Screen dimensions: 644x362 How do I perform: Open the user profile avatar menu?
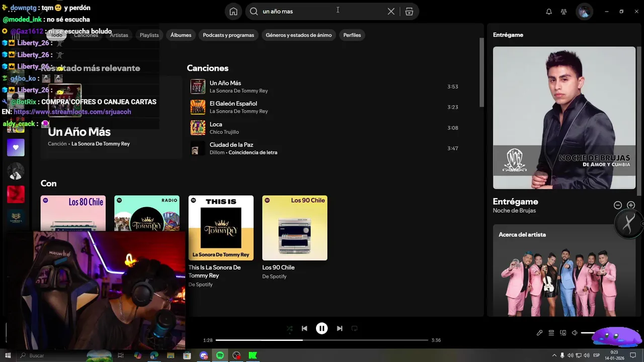[584, 12]
